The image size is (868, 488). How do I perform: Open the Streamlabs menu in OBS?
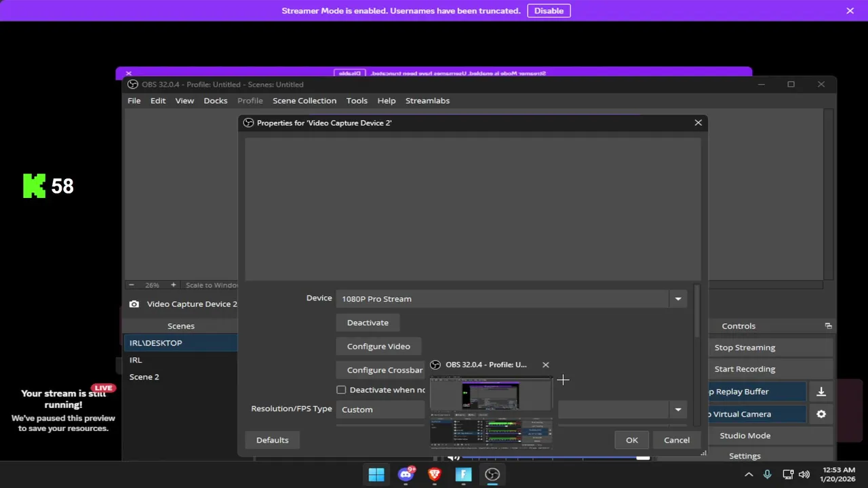(427, 100)
